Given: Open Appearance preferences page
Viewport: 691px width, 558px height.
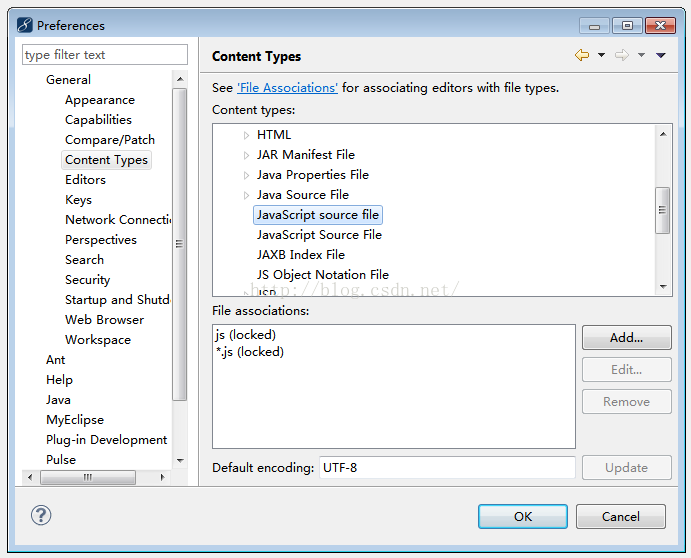Looking at the screenshot, I should 100,100.
